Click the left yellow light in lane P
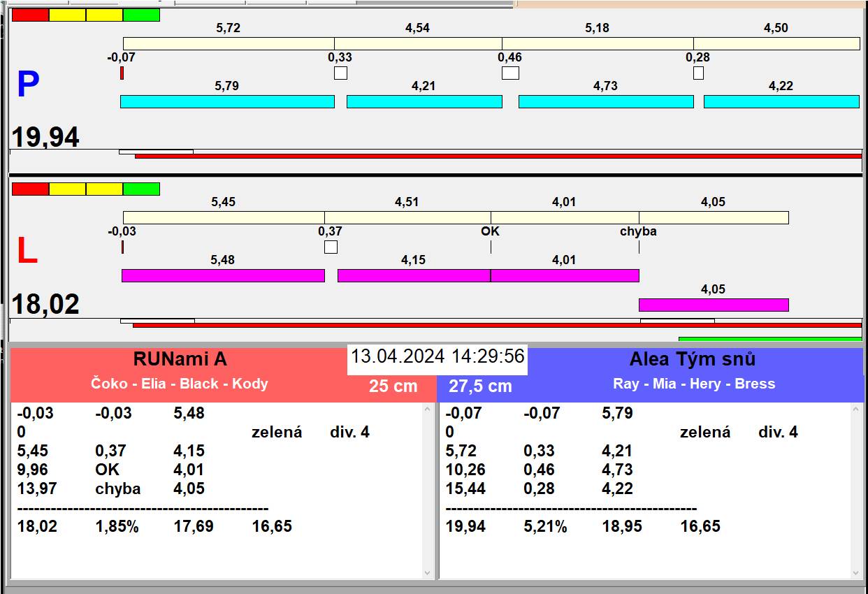 coord(68,15)
